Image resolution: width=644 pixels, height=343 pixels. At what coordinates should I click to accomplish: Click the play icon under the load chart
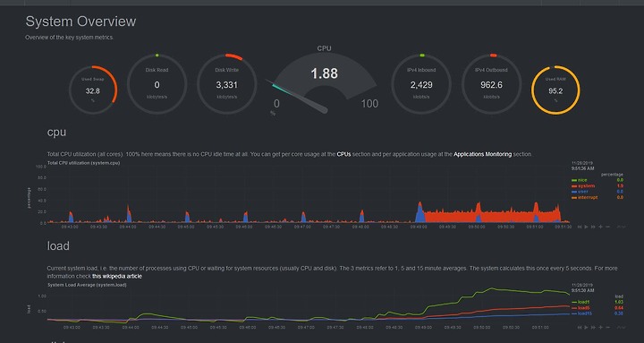pyautogui.click(x=586, y=328)
